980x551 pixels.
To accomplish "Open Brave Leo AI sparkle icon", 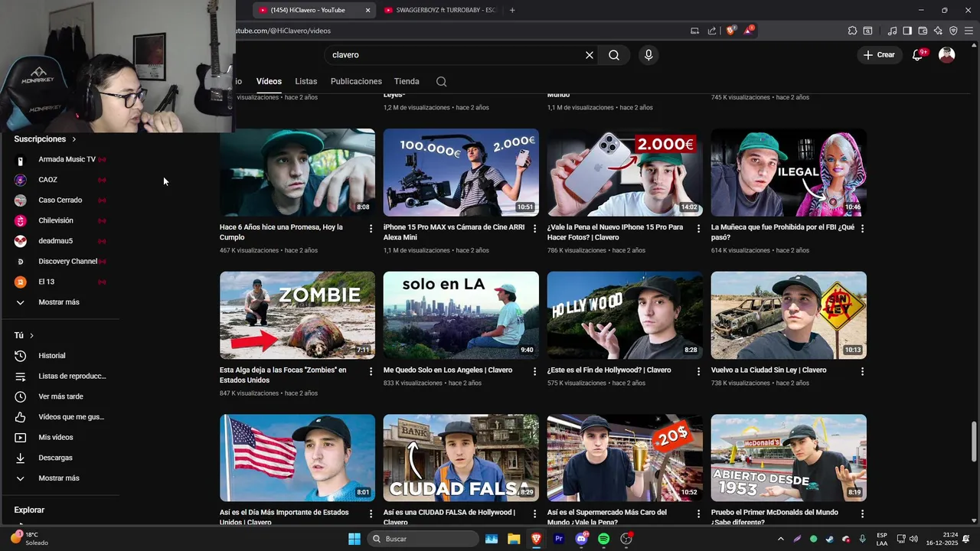I will (938, 31).
